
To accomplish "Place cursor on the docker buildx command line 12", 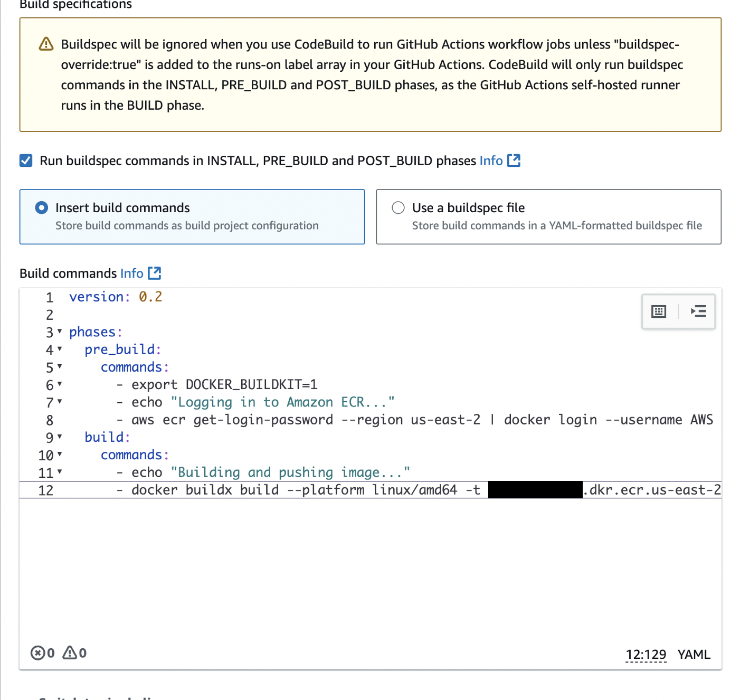I will pos(317,490).
